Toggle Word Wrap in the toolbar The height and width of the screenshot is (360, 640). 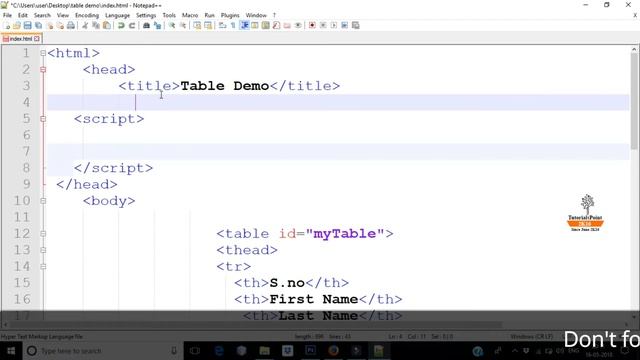pyautogui.click(x=222, y=25)
